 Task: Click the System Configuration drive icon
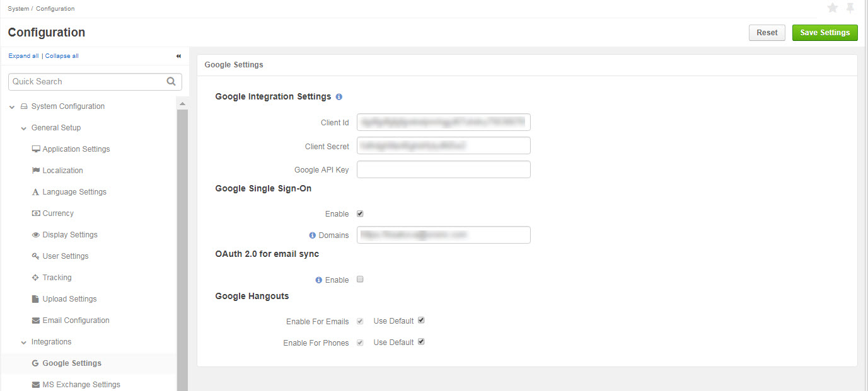[24, 106]
